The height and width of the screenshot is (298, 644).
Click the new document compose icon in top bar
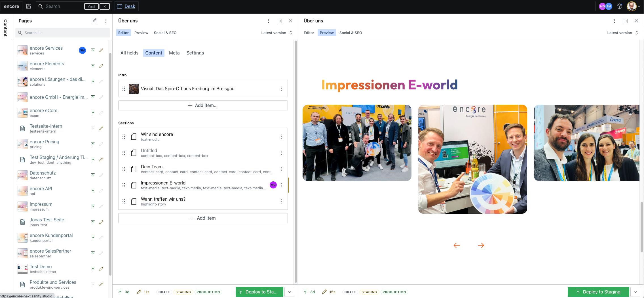click(29, 6)
